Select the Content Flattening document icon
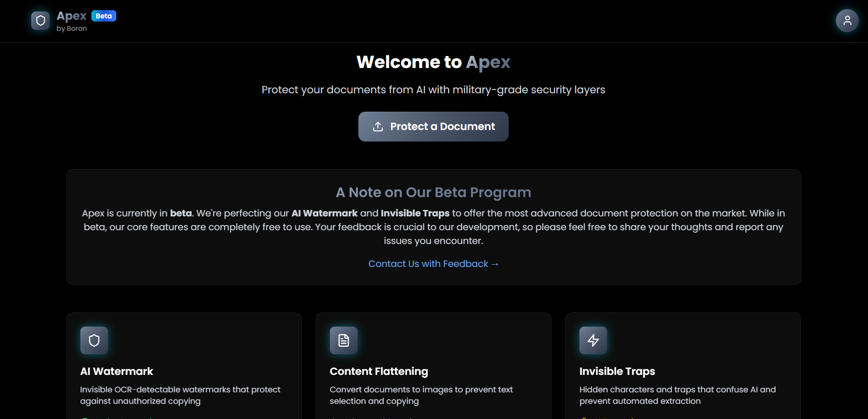Image resolution: width=868 pixels, height=419 pixels. point(344,340)
